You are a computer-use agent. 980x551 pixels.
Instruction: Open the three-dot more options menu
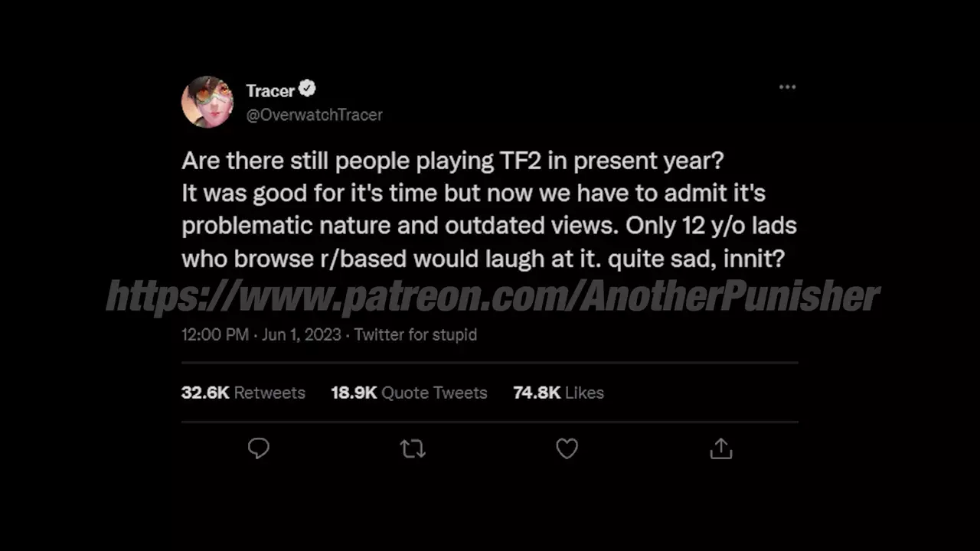(787, 87)
